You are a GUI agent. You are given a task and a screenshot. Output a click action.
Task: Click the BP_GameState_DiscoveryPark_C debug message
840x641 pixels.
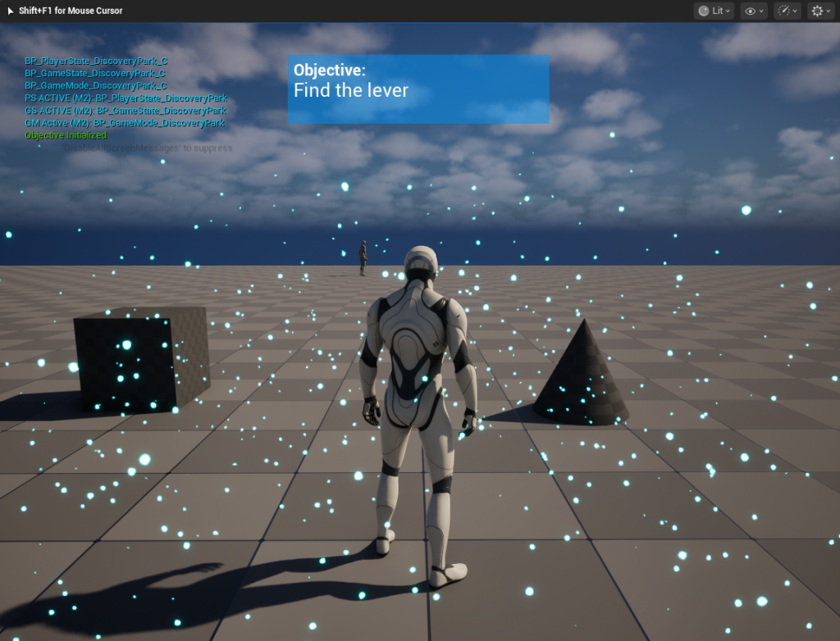[x=95, y=74]
